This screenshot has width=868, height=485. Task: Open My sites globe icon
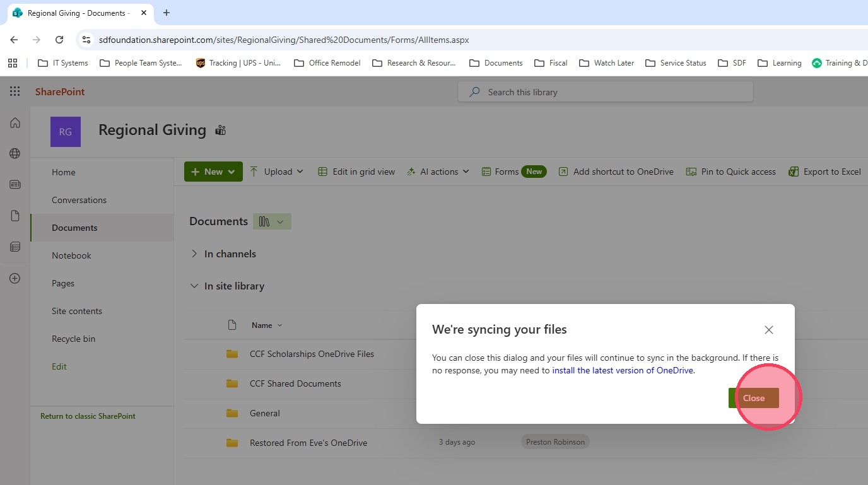(15, 153)
